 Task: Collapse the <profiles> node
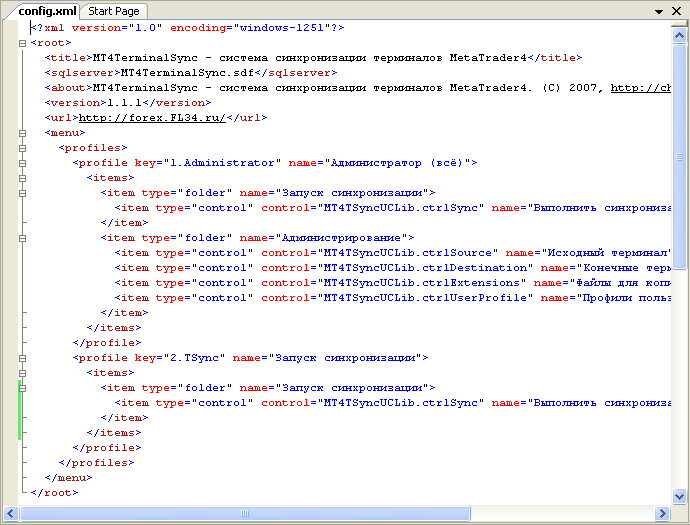[22, 148]
